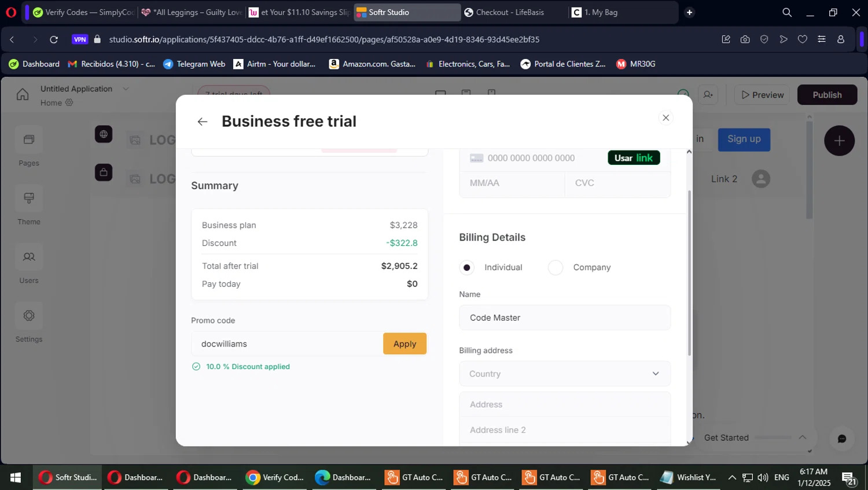Switch to the Checkout - LifeBasis tab
The image size is (868, 490).
click(514, 12)
